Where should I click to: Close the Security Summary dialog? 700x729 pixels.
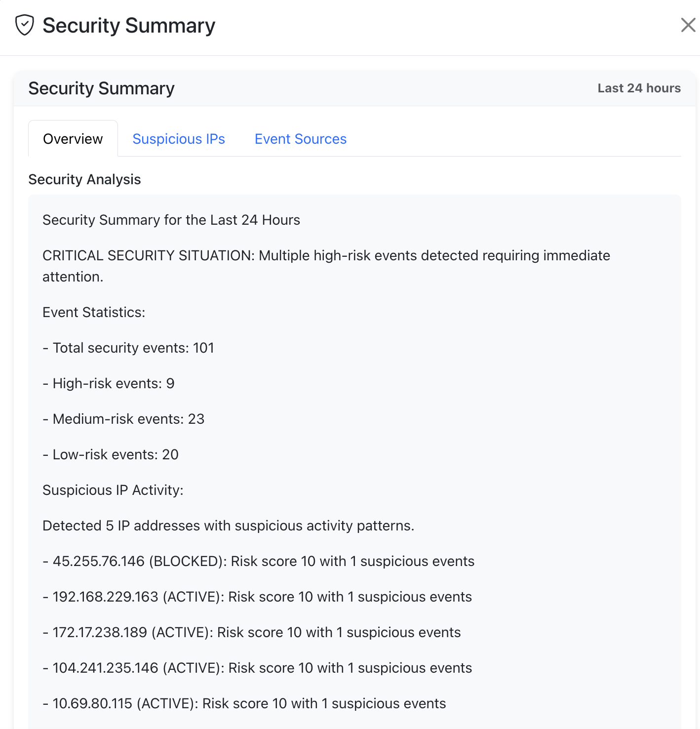pyautogui.click(x=688, y=25)
